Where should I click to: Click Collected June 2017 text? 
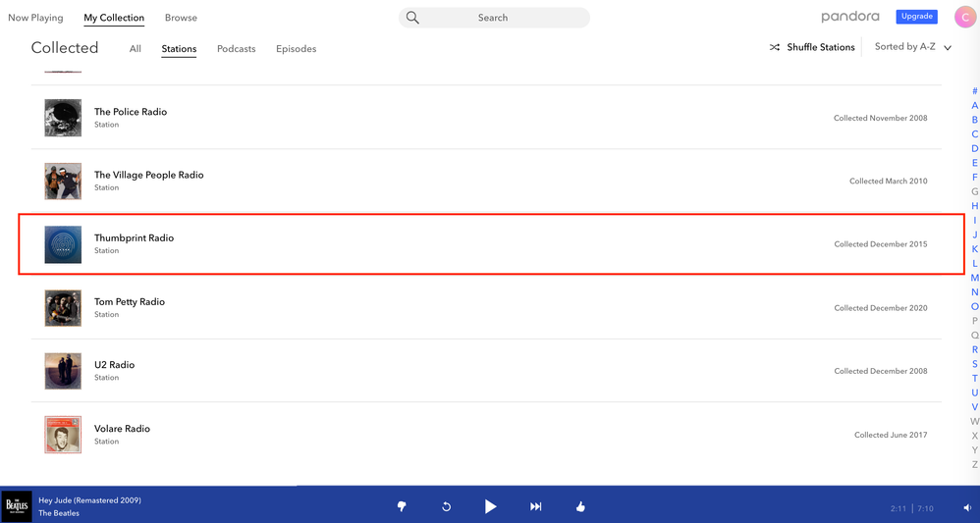(x=891, y=435)
